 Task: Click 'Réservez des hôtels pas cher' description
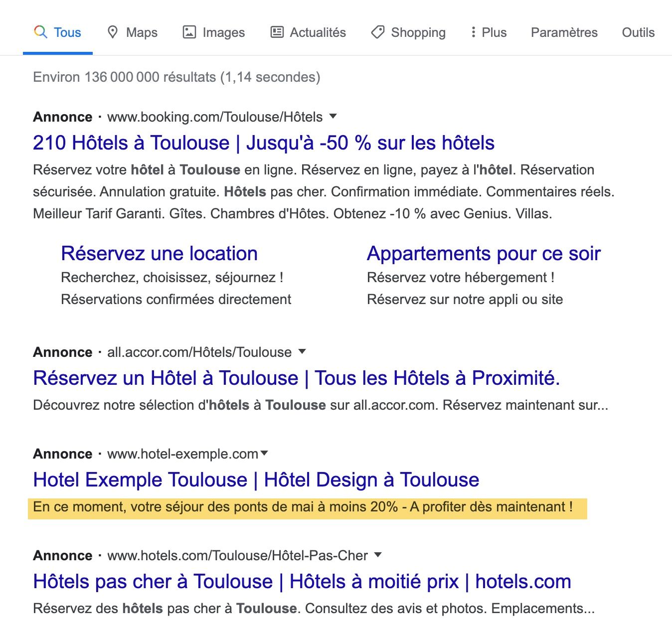click(314, 609)
